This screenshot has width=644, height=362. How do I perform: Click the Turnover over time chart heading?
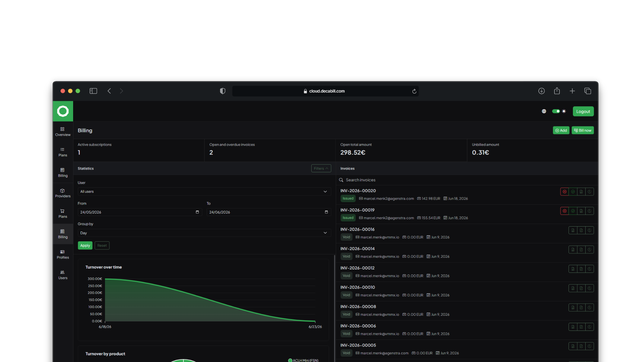104,267
